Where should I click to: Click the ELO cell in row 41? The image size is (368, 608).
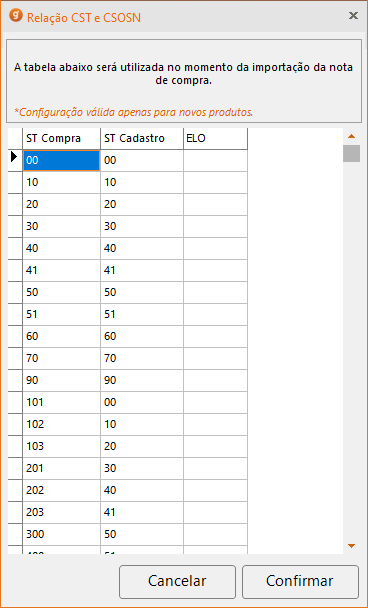(215, 270)
